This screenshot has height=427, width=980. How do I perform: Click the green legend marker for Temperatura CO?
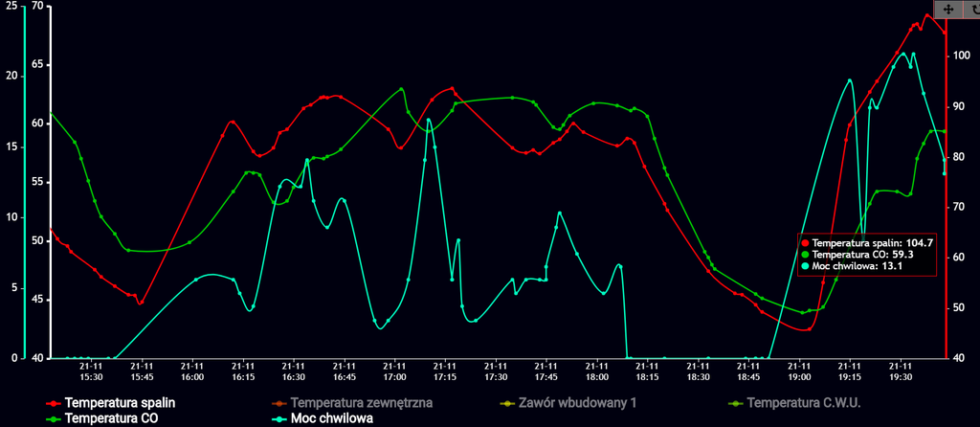click(52, 418)
